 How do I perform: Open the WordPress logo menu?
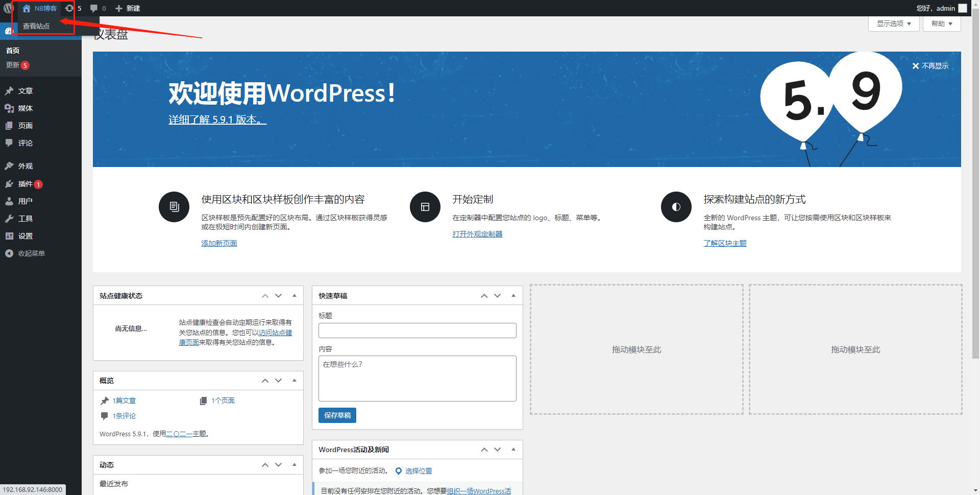(x=8, y=8)
